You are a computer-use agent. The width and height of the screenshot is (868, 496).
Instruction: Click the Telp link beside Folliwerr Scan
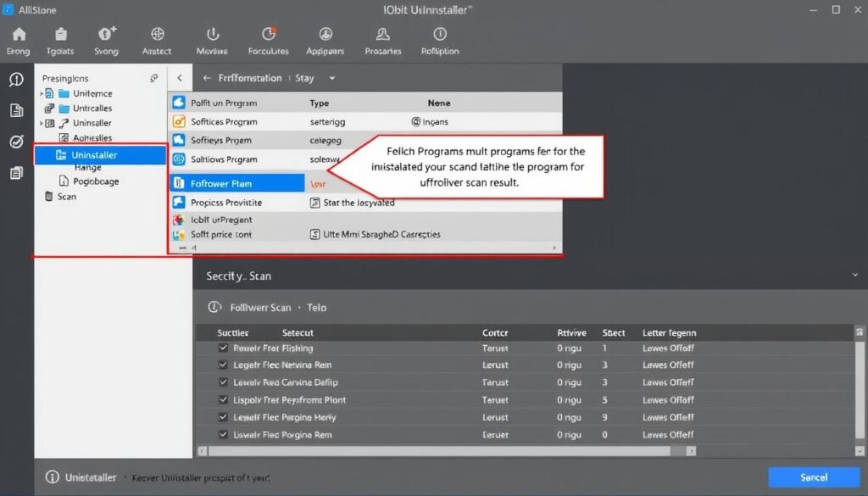coord(317,307)
